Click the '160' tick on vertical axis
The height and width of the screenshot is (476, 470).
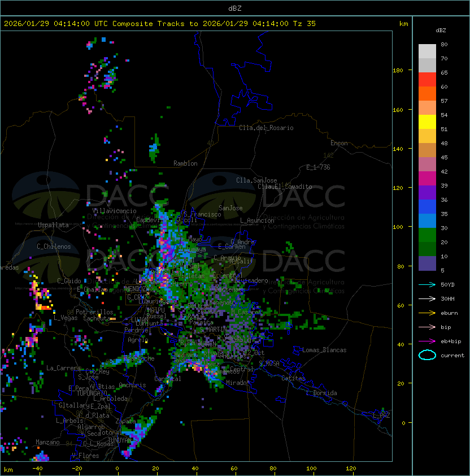click(x=398, y=110)
